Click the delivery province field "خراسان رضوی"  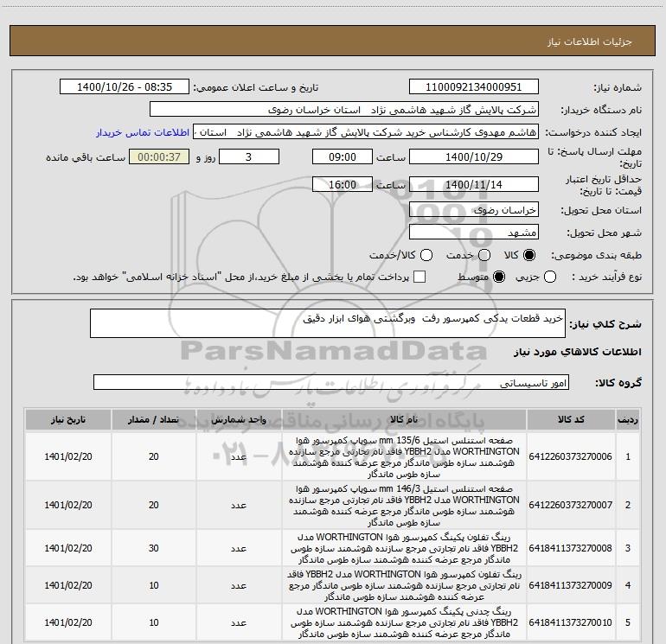[473, 210]
